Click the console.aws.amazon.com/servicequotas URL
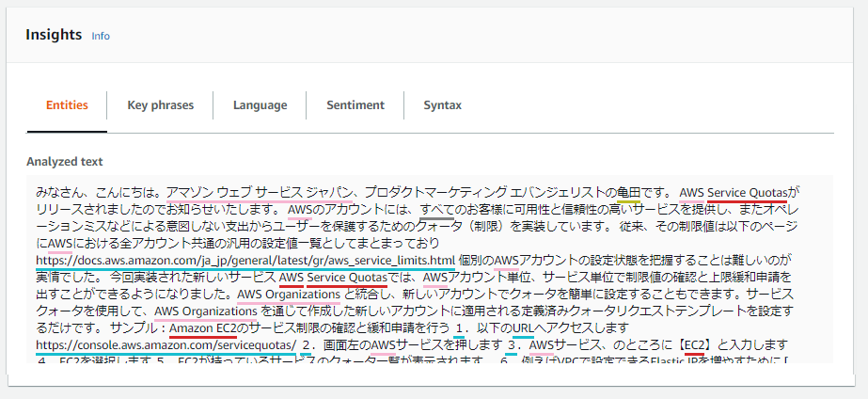This screenshot has height=399, width=868. 166,345
